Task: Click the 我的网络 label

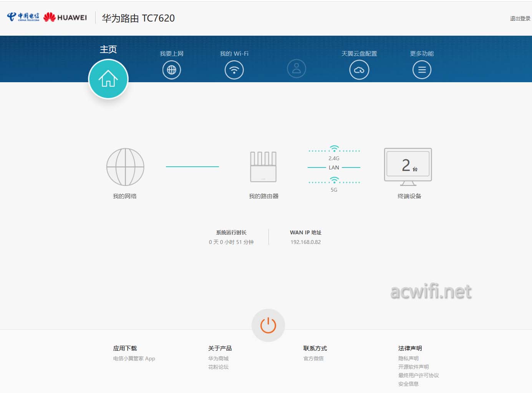Action: [125, 196]
